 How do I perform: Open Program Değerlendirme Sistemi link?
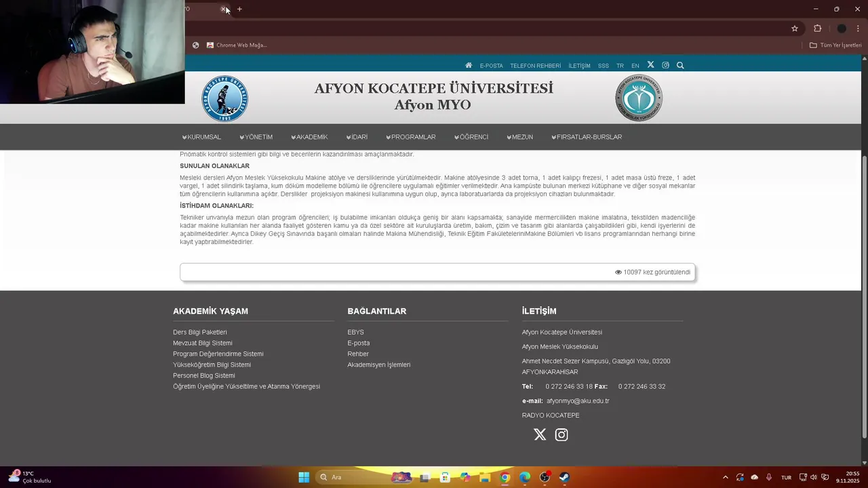pyautogui.click(x=218, y=354)
